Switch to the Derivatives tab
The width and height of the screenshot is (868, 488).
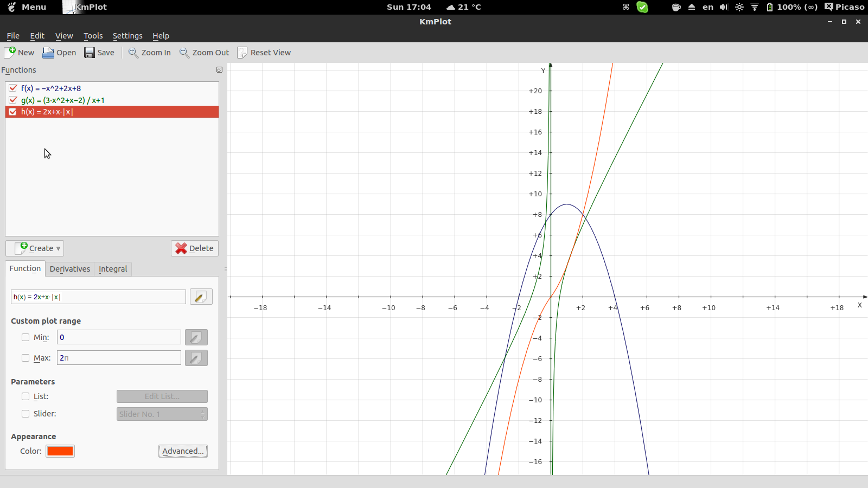coord(70,269)
